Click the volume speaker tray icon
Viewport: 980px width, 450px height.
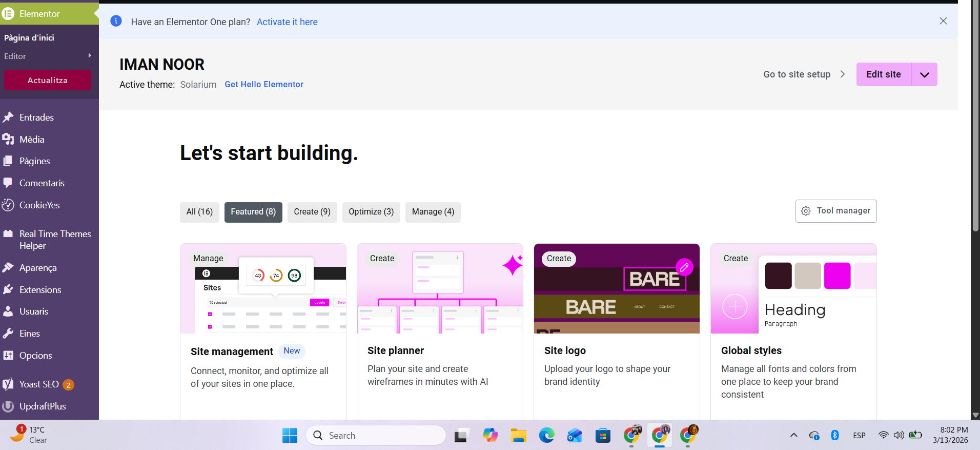(899, 435)
